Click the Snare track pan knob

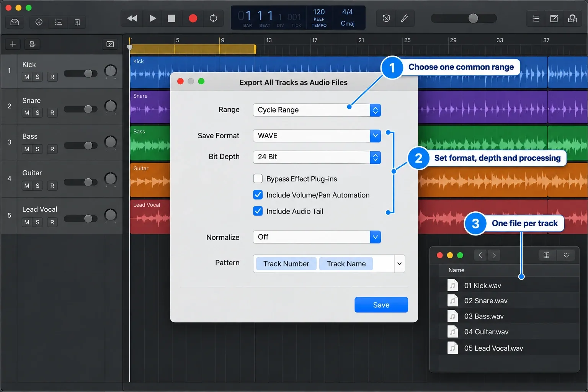111,106
